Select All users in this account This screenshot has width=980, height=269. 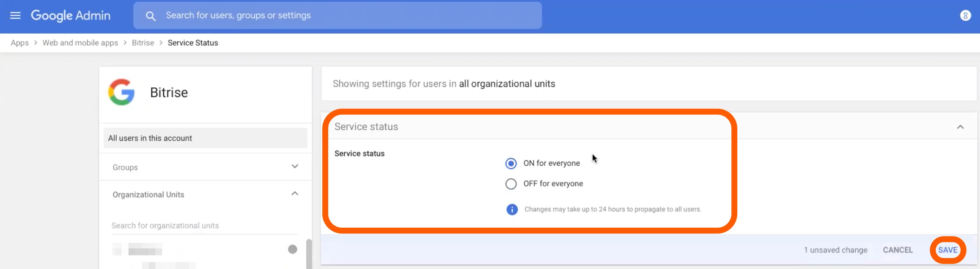pos(206,138)
